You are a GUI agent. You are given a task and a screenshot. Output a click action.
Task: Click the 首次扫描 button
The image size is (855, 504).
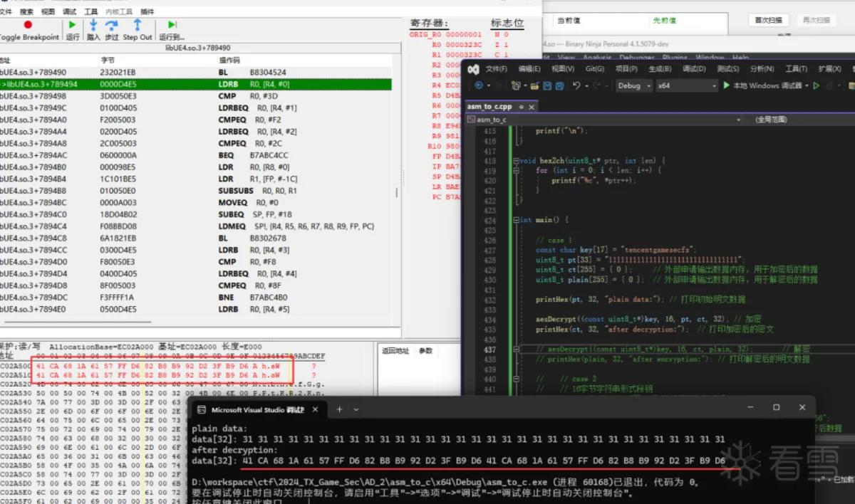tap(768, 20)
